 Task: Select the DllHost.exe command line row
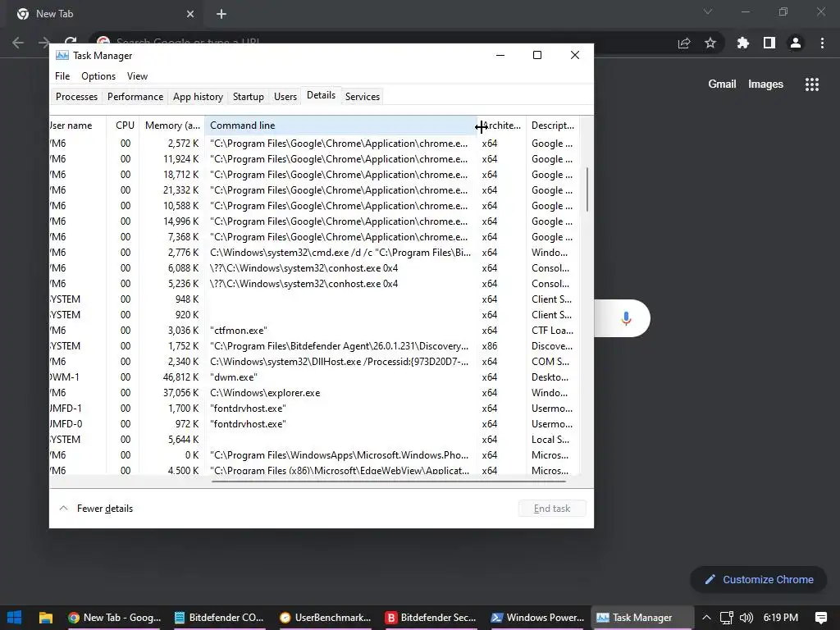click(x=314, y=362)
